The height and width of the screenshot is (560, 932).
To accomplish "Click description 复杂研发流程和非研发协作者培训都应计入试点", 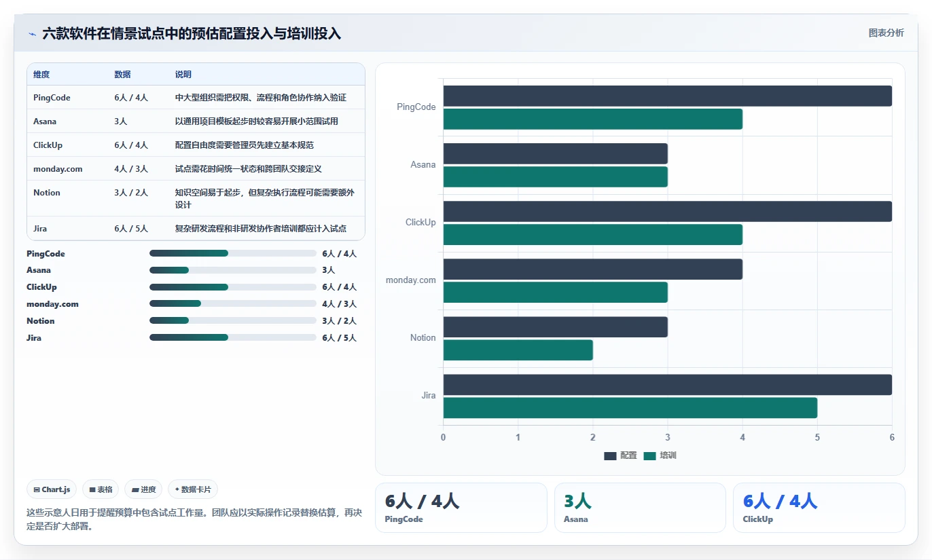I will coord(261,229).
